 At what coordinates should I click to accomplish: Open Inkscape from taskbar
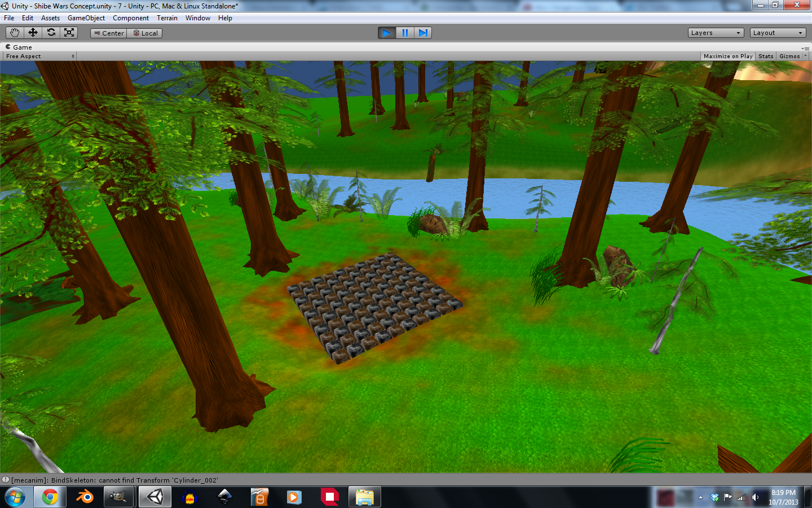click(225, 497)
